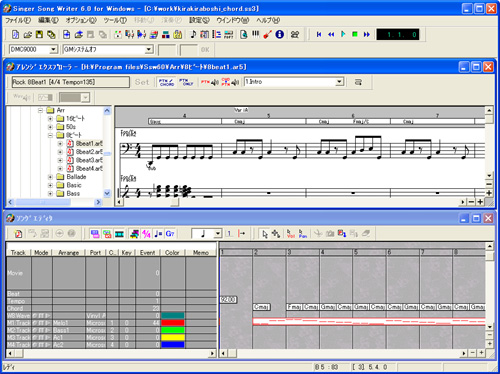500x374 pixels.
Task: Open the quarter-note value dropdown
Action: pos(218,234)
